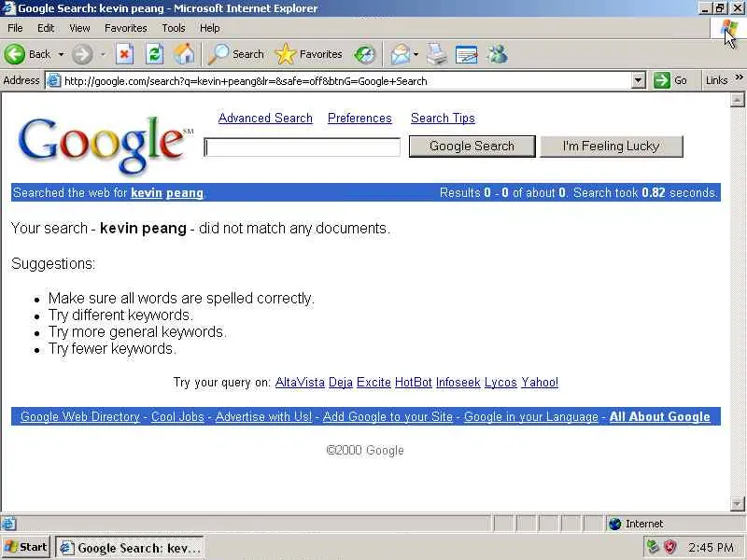This screenshot has width=747, height=560.
Task: Open the Edit menu
Action: (x=46, y=28)
